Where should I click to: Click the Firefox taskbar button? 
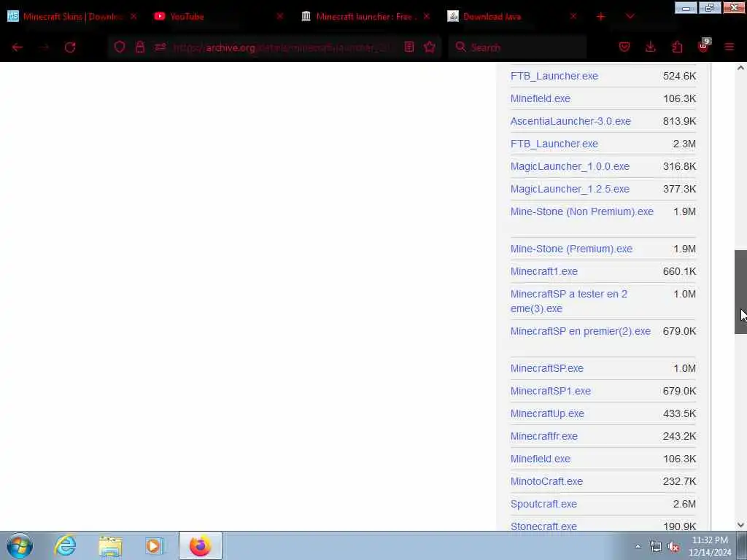(x=200, y=545)
